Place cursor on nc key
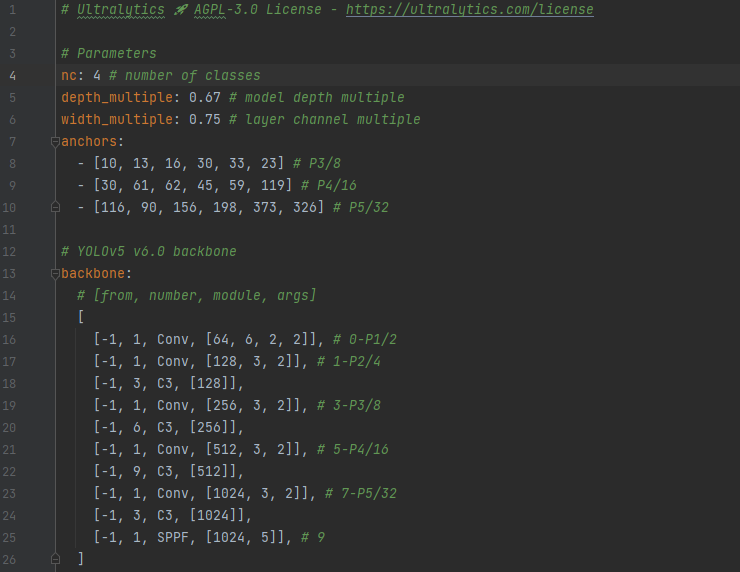 coord(69,76)
